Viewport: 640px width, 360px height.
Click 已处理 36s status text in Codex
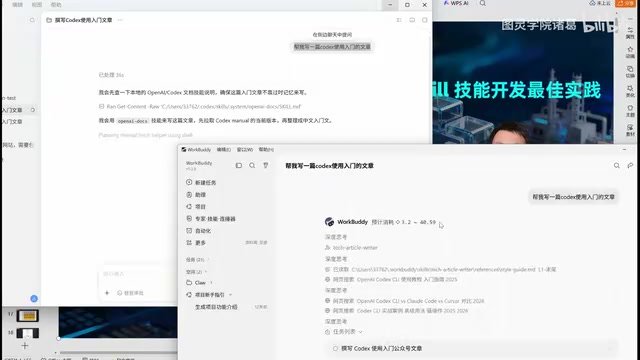pos(111,75)
